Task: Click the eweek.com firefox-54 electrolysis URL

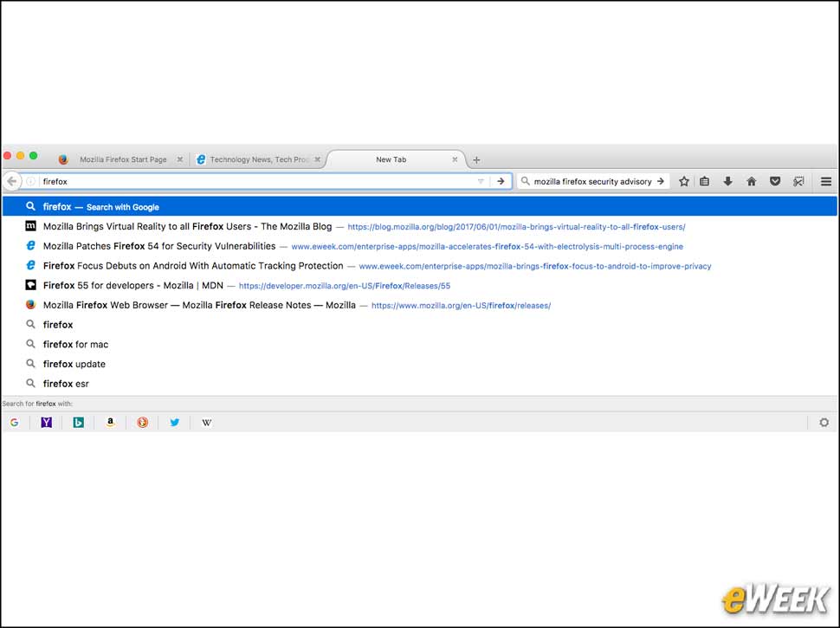Action: (487, 247)
